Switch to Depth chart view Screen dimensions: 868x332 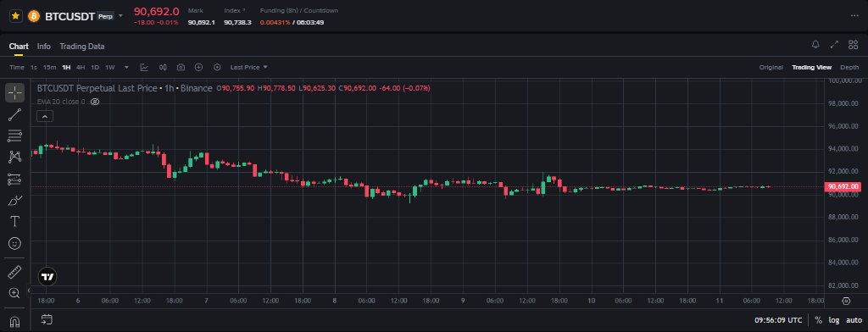click(849, 68)
